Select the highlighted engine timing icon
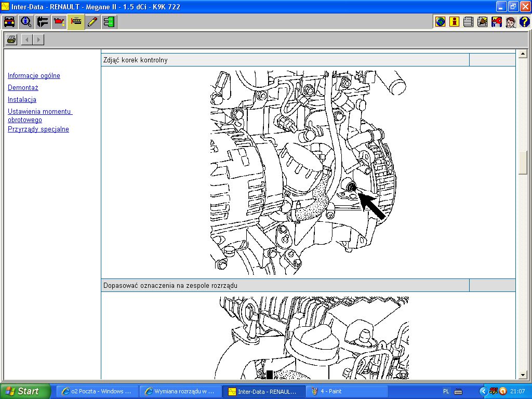 [x=76, y=22]
